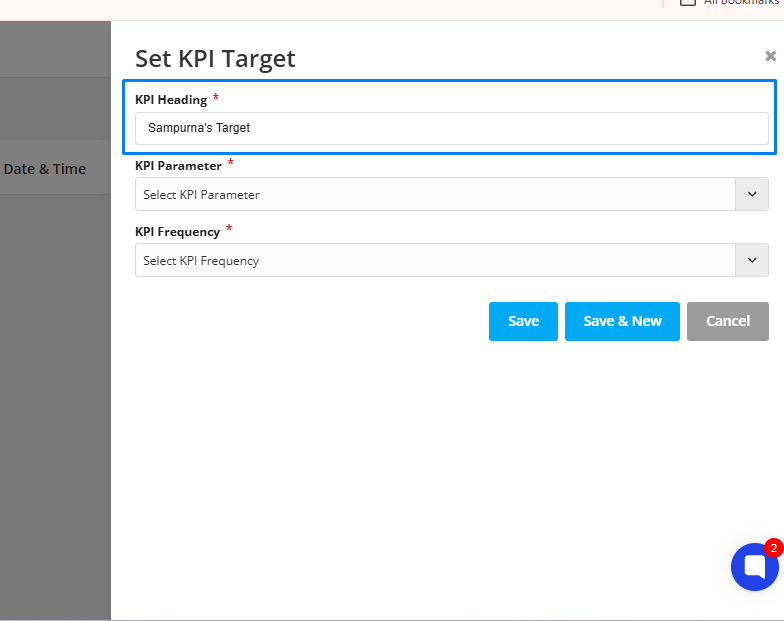The image size is (784, 621).
Task: Focus the KPI Heading text field
Action: coord(452,128)
